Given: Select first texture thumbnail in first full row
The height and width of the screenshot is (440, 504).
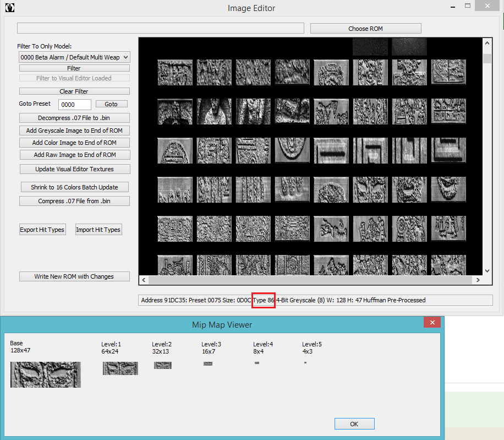Looking at the screenshot, I should [175, 72].
